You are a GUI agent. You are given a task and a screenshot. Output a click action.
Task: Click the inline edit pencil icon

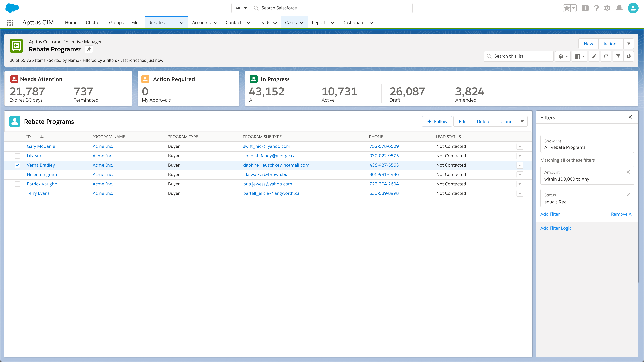[594, 56]
